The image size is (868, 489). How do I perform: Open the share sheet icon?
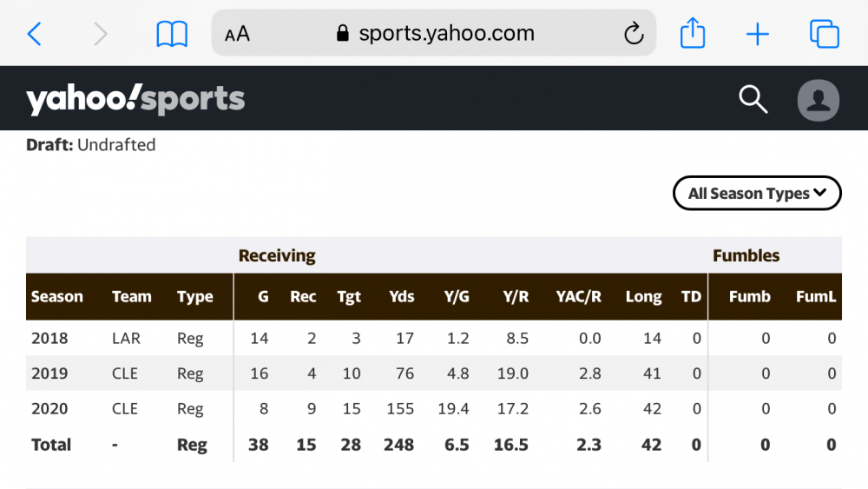(693, 33)
